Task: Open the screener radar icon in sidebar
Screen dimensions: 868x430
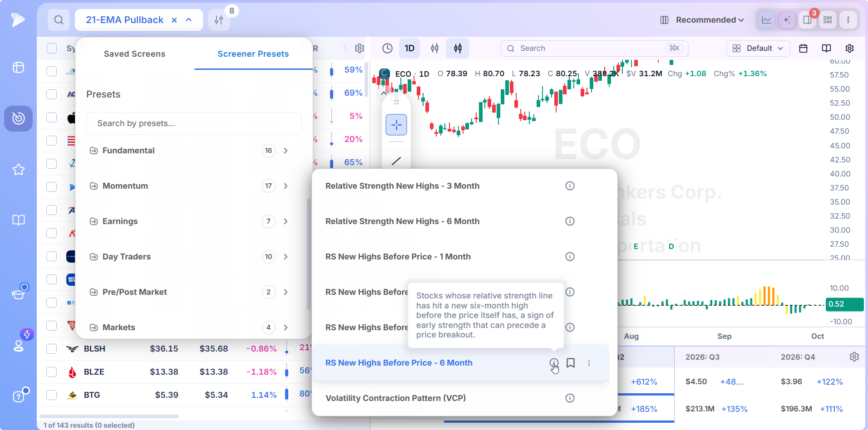Action: point(18,118)
